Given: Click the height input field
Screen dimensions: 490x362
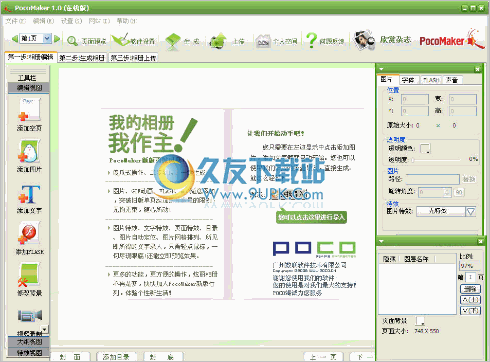Looking at the screenshot, I should click(x=463, y=111).
